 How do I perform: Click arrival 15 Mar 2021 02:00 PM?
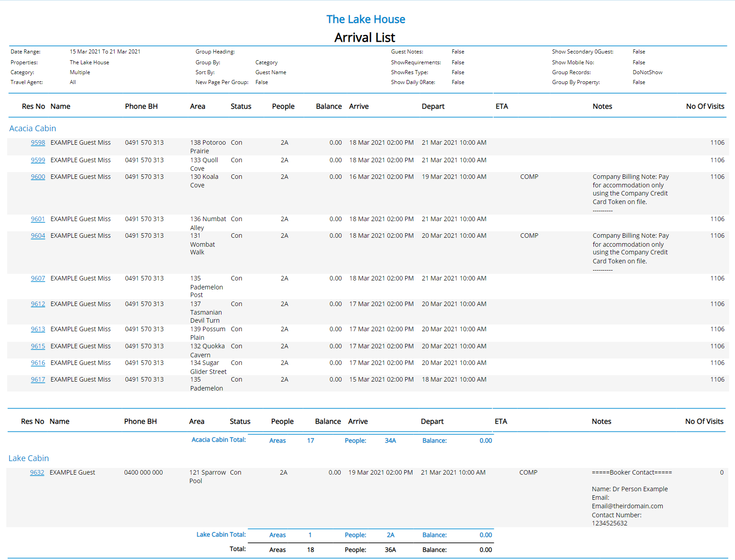tap(381, 379)
